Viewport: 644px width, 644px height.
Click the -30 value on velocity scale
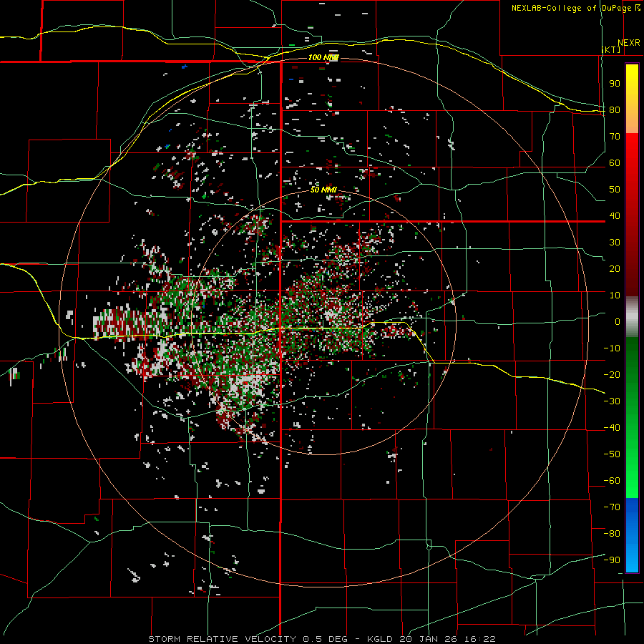pyautogui.click(x=612, y=401)
